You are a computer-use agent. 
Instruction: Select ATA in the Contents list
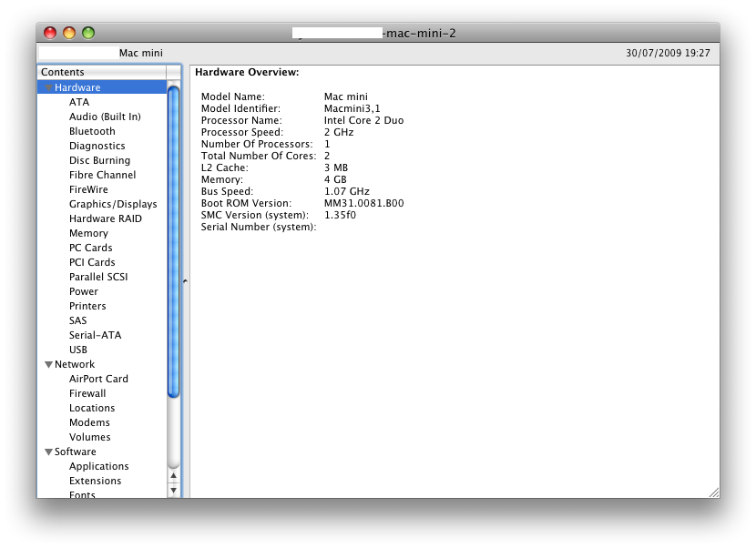click(x=79, y=102)
